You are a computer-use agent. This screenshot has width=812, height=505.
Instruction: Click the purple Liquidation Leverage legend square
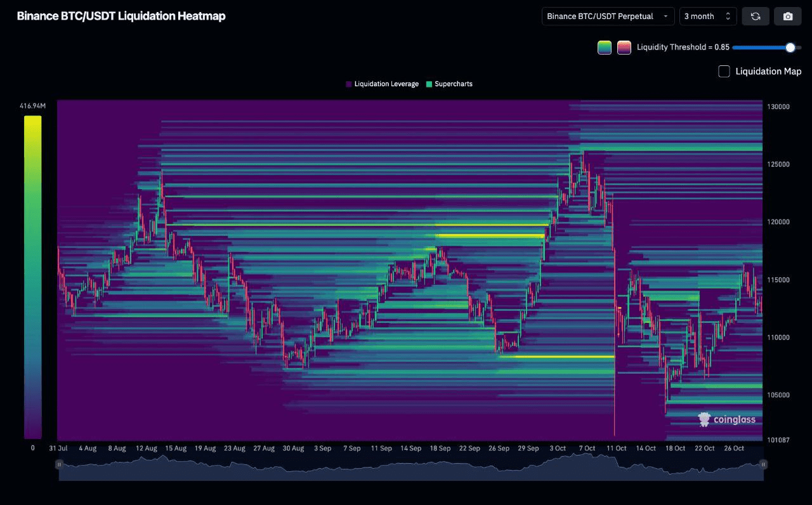(349, 84)
